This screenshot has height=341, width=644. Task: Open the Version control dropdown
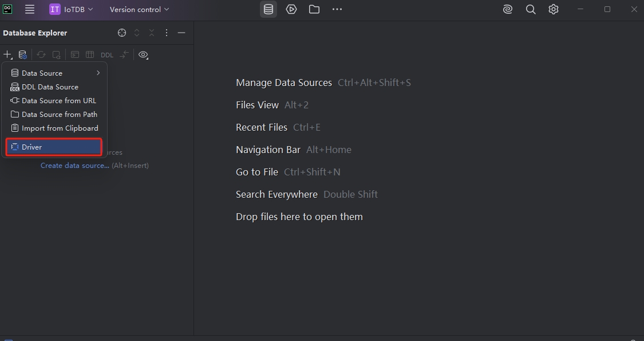coord(139,9)
